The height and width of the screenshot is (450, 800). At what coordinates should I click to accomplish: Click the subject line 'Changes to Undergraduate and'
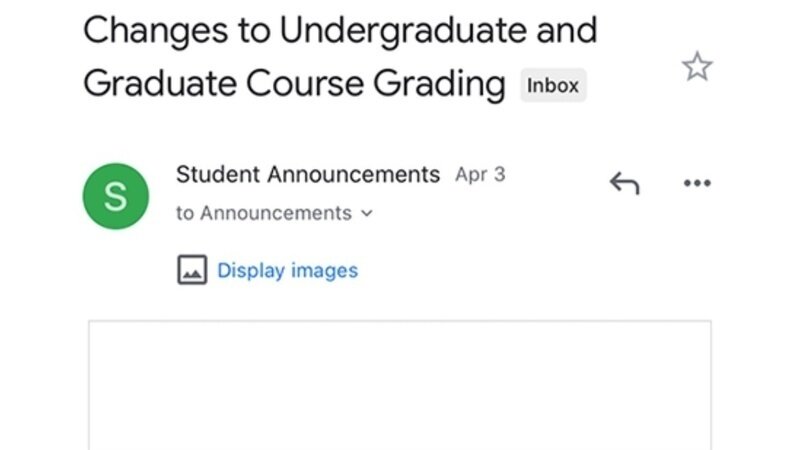coord(340,30)
